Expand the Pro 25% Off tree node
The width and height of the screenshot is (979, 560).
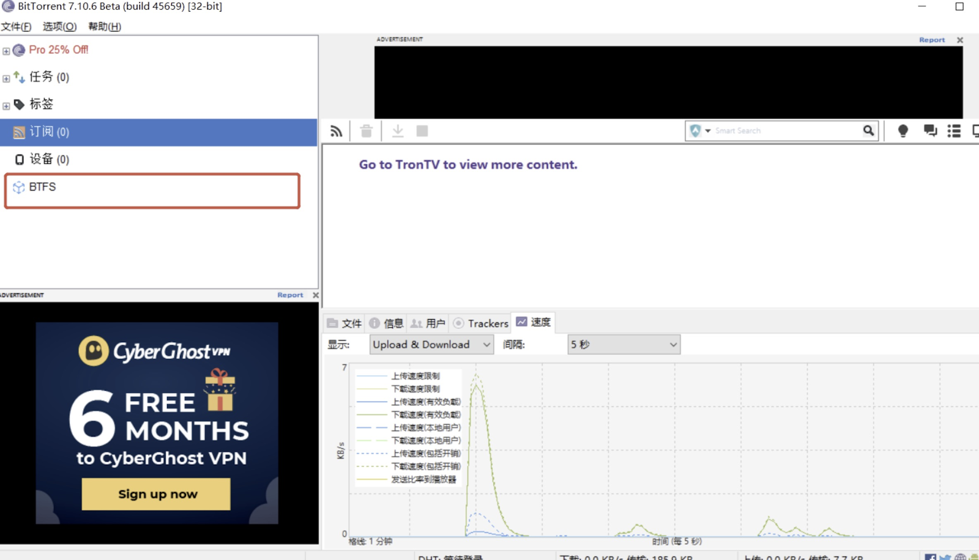6,51
